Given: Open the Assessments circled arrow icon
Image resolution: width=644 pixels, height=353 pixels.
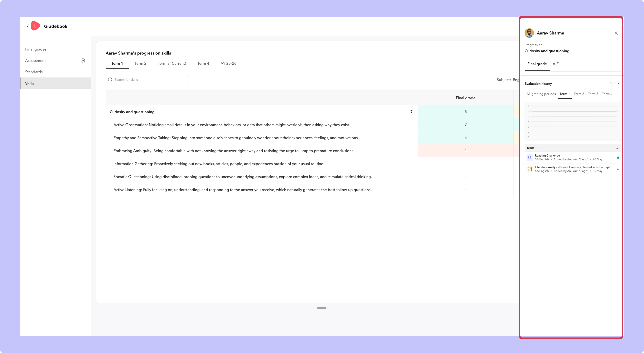Looking at the screenshot, I should [x=83, y=60].
